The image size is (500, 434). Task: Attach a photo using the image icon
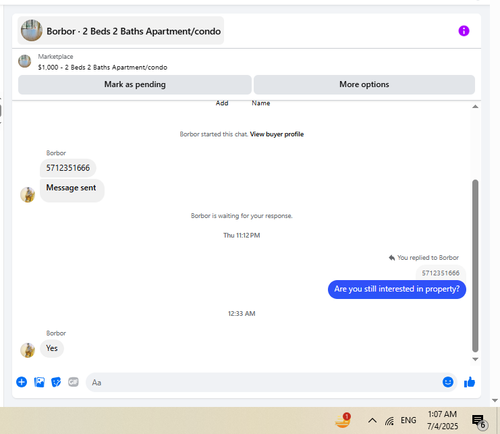pyautogui.click(x=39, y=382)
